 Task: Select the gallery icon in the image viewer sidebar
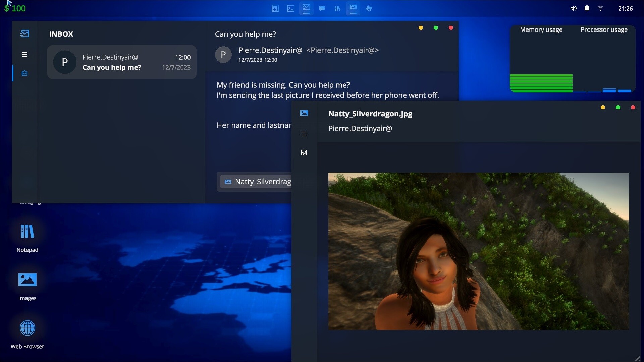point(304,153)
